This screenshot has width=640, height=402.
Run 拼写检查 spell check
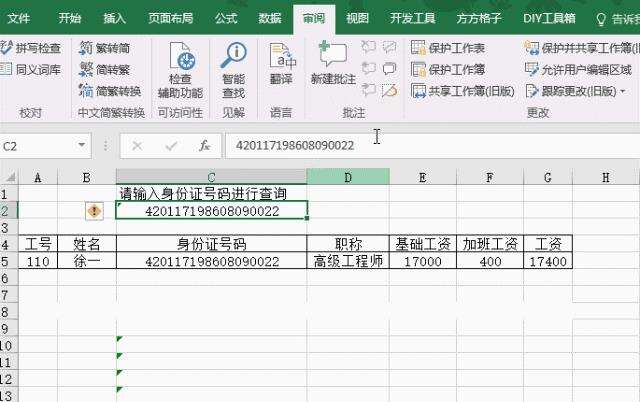[x=31, y=48]
